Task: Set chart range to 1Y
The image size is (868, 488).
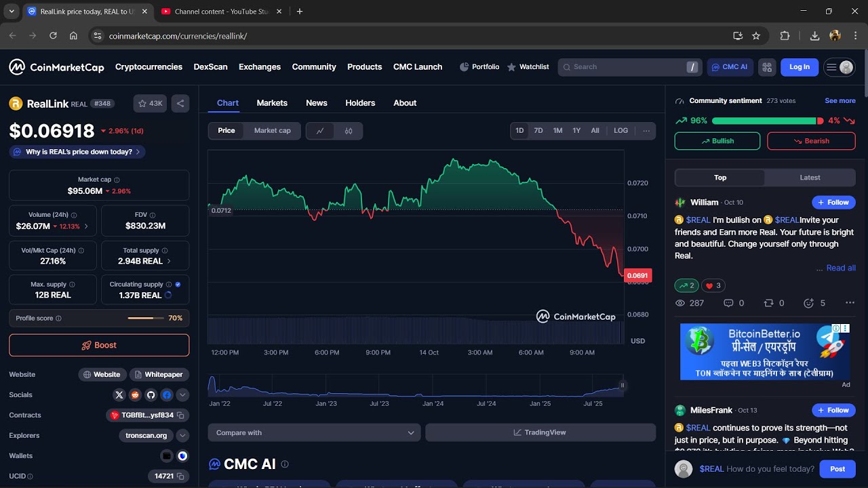Action: 576,131
